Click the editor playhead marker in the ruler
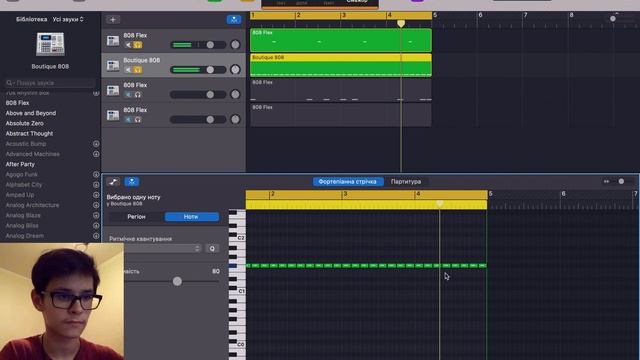Image resolution: width=640 pixels, height=360 pixels. 440,203
